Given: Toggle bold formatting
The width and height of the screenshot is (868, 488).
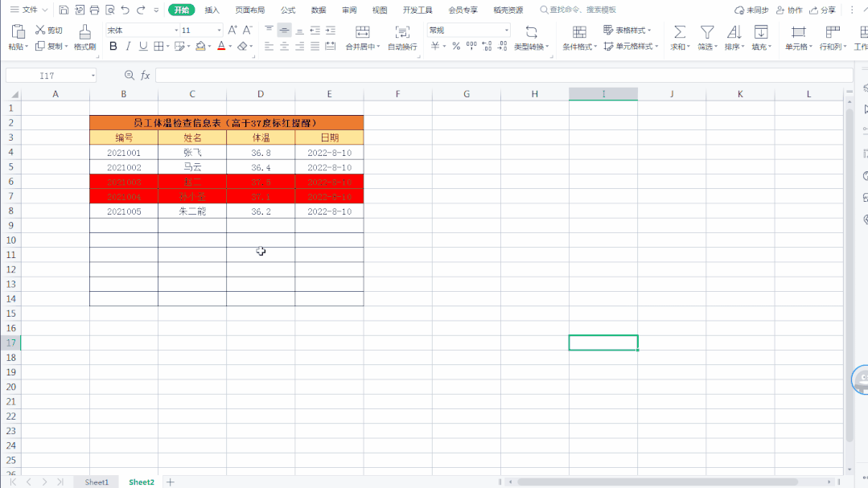Looking at the screenshot, I should pos(113,47).
